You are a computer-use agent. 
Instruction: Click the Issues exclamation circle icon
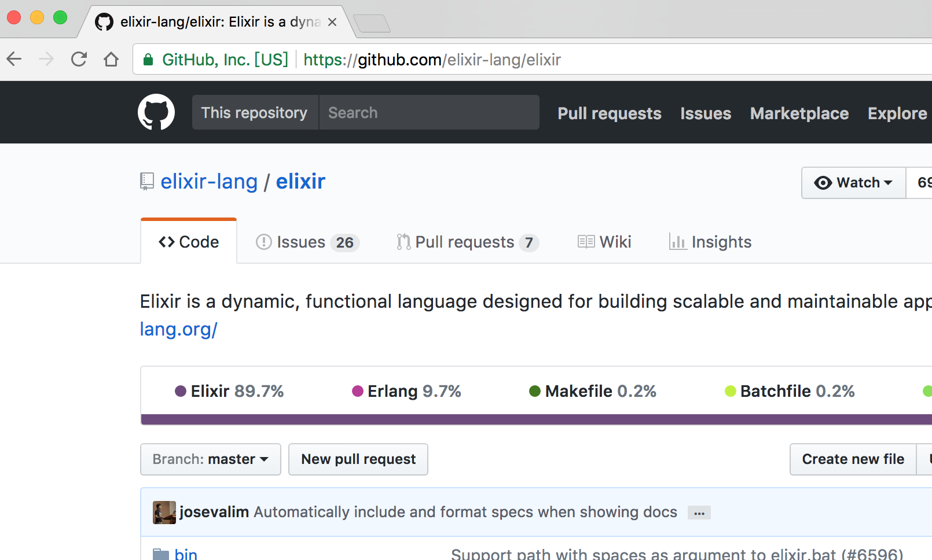tap(262, 242)
